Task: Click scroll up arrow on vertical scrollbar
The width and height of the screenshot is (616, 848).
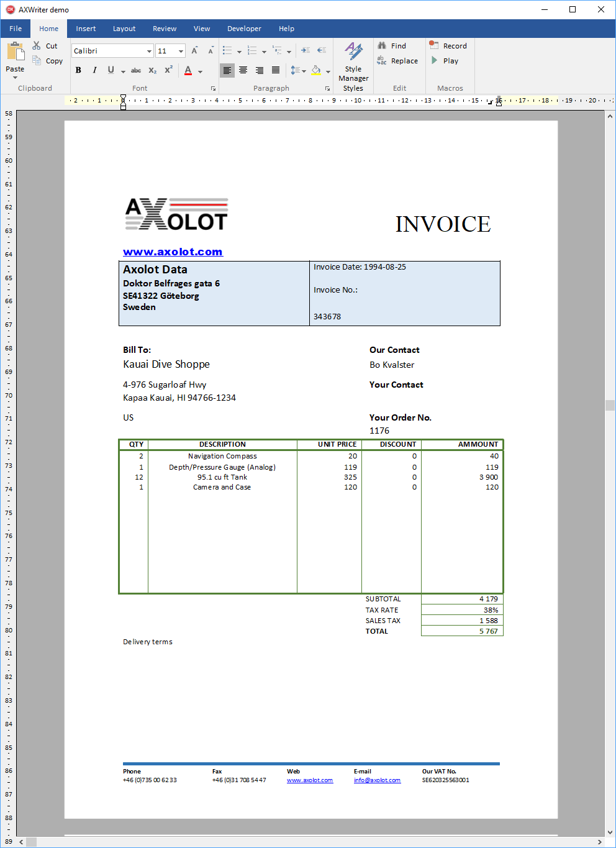Action: click(610, 116)
